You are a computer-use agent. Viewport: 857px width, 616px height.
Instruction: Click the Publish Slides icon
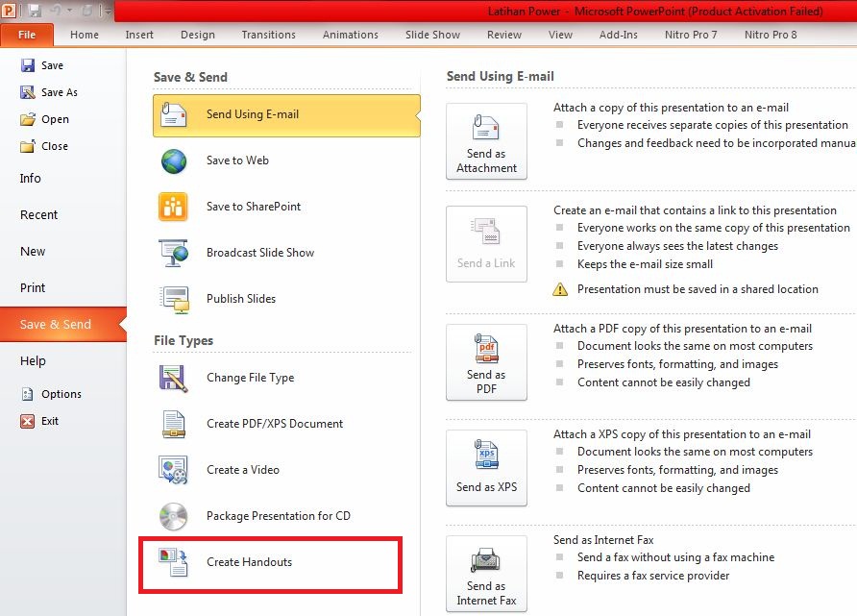pyautogui.click(x=174, y=300)
